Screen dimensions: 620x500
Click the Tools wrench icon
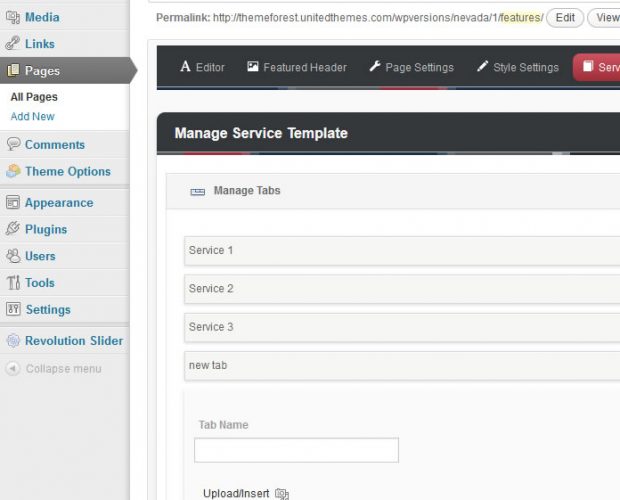pos(13,283)
